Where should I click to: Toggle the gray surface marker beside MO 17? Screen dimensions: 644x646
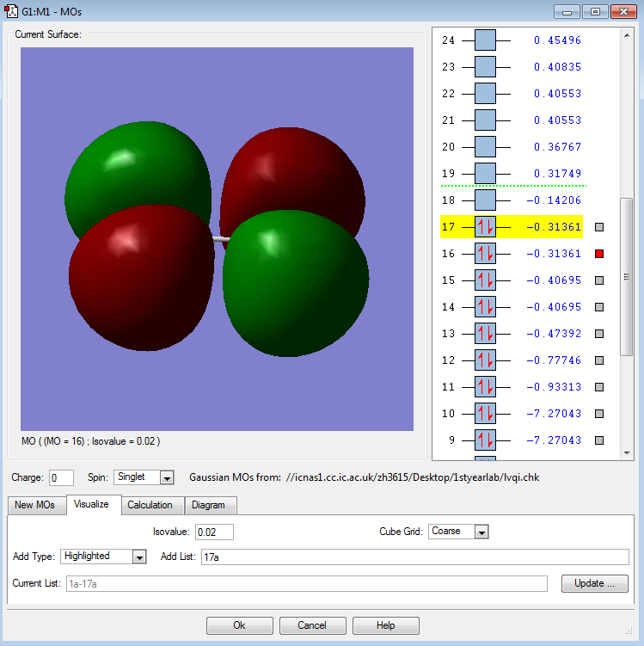(599, 227)
